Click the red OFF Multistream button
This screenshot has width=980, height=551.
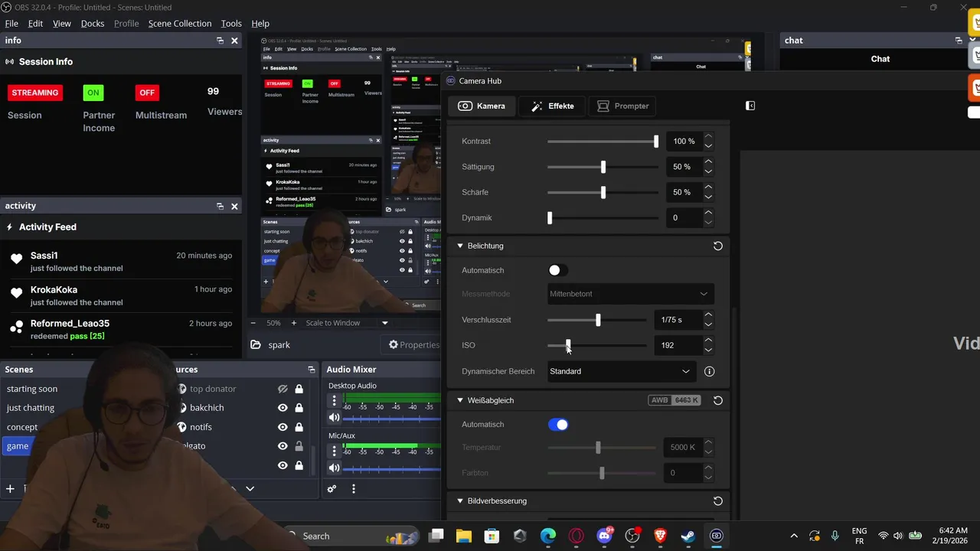click(x=147, y=93)
